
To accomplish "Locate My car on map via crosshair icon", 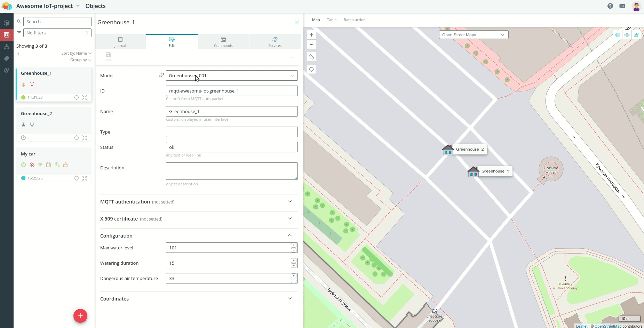I will click(x=77, y=178).
